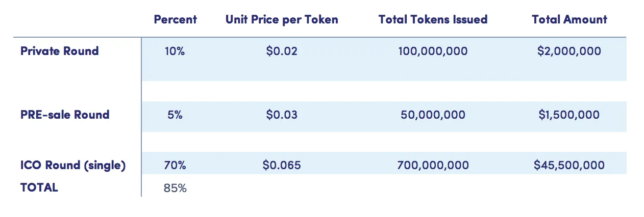
Task: Click the 50,000,000 tokens cell
Action: click(433, 115)
